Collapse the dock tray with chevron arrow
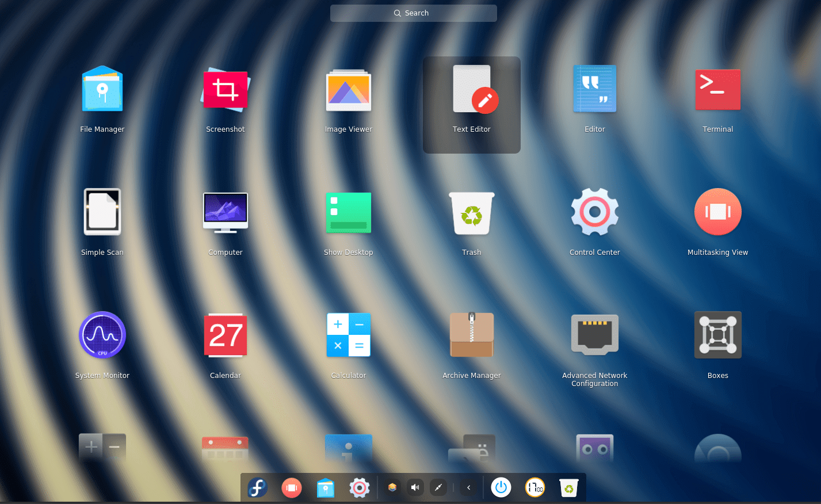The width and height of the screenshot is (821, 504). point(469,488)
